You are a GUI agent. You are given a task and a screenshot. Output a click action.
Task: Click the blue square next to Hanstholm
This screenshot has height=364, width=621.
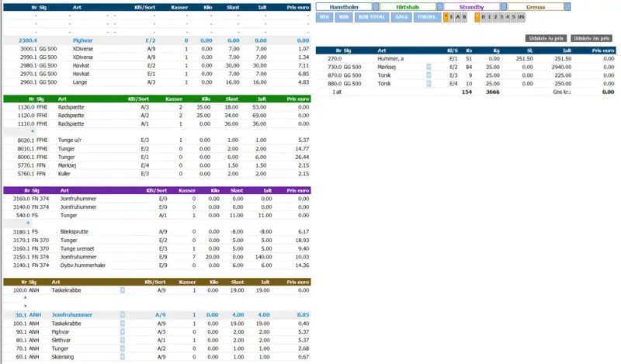tap(376, 7)
